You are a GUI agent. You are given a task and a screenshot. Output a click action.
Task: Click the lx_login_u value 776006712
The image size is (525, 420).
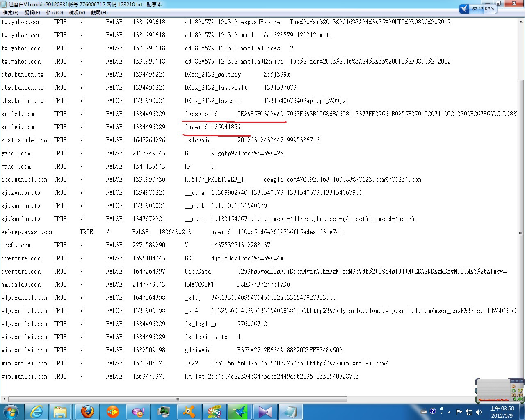click(x=252, y=324)
